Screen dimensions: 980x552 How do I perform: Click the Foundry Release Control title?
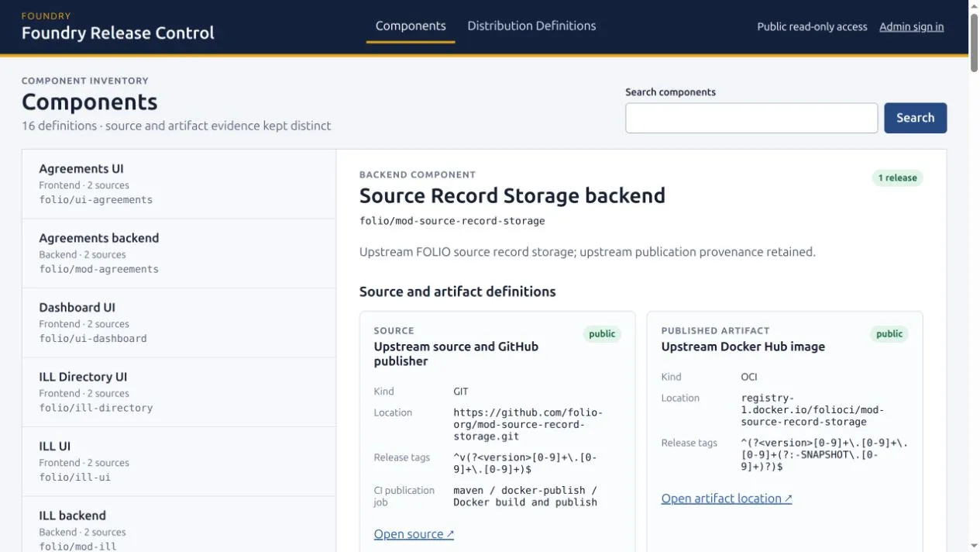(118, 33)
